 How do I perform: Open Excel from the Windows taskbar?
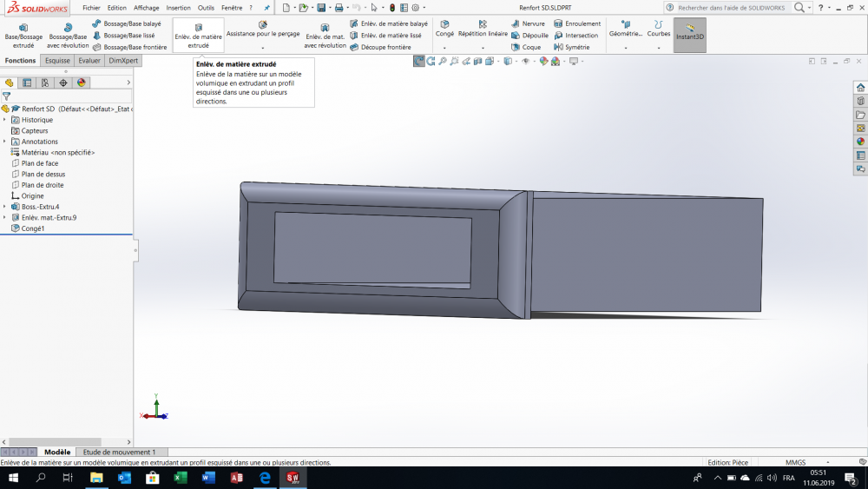tap(180, 478)
